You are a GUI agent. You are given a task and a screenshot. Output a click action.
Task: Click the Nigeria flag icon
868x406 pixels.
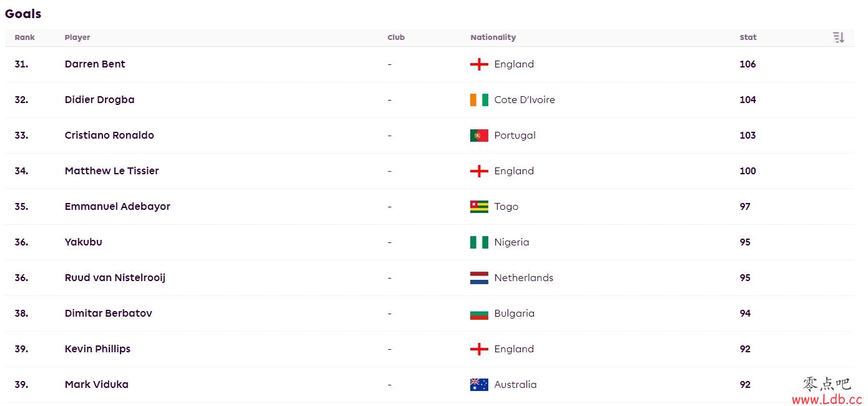tap(479, 242)
